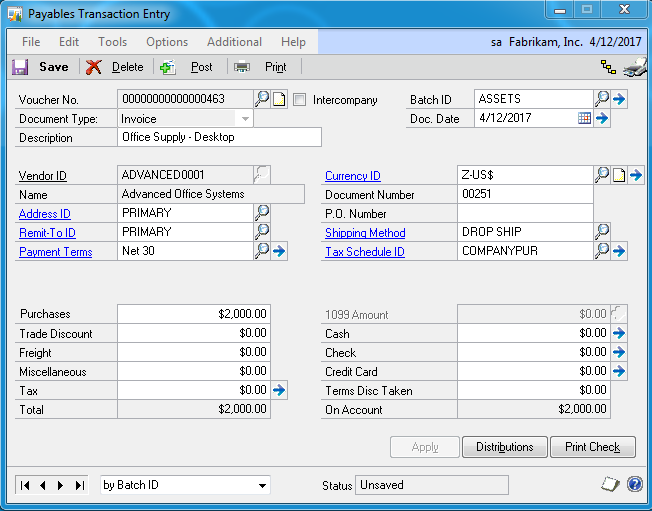Click the Delete red X icon
Image resolution: width=652 pixels, height=511 pixels.
click(x=94, y=67)
